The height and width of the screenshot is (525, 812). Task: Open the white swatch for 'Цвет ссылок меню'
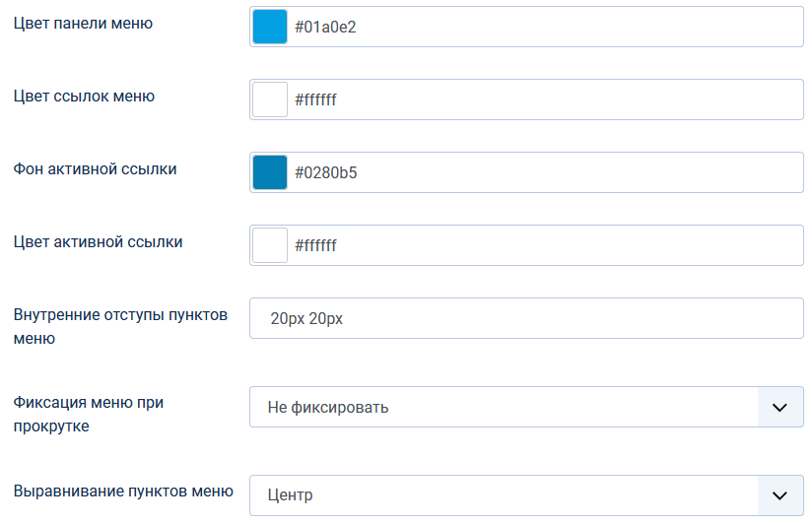coord(270,99)
